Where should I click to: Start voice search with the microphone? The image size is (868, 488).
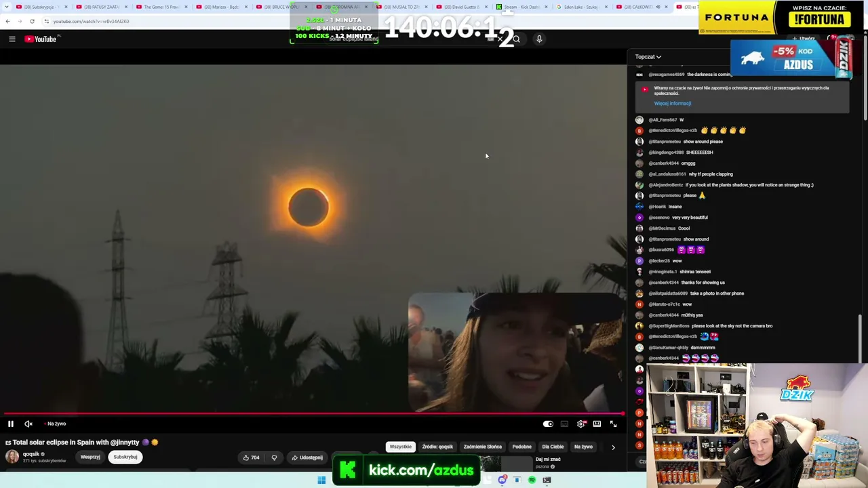tap(539, 39)
